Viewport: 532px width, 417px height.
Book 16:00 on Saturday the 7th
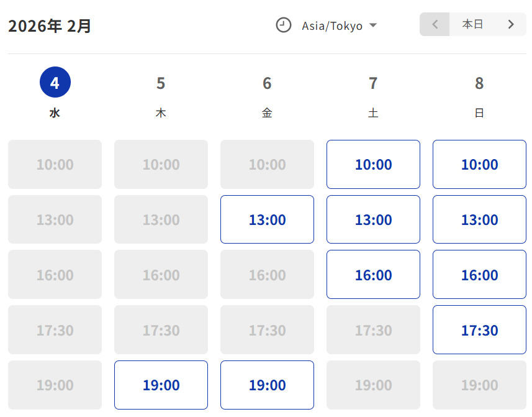click(x=373, y=275)
